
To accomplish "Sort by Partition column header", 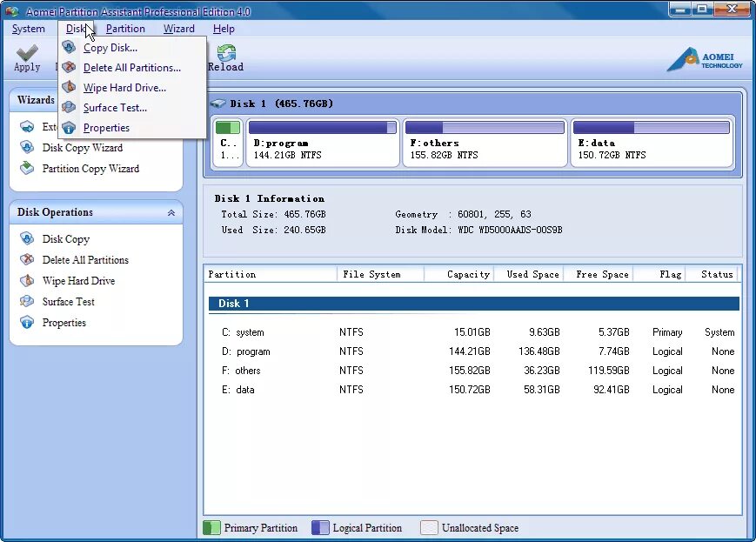I will [270, 274].
